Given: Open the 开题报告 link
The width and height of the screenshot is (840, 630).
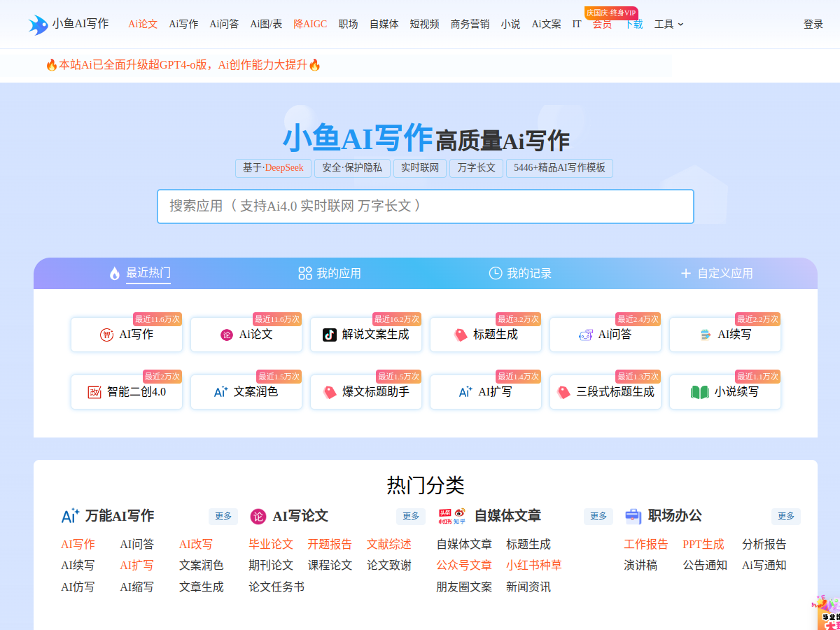Looking at the screenshot, I should point(330,545).
